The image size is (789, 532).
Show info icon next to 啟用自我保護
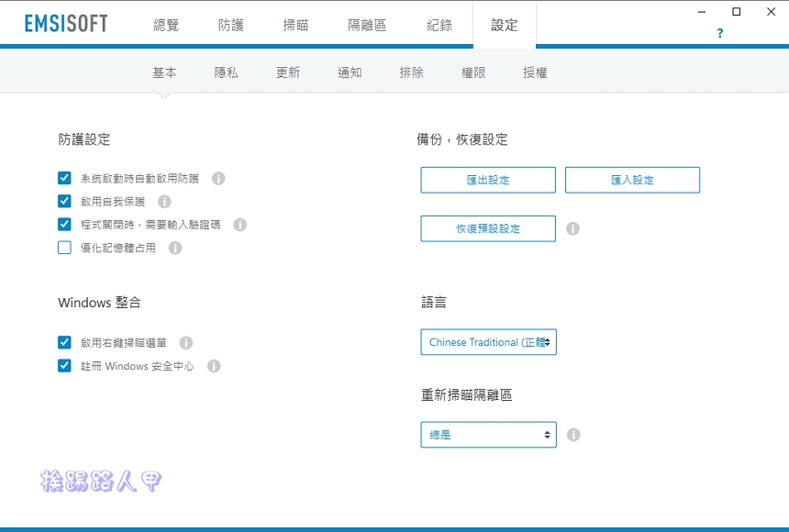[x=164, y=201]
